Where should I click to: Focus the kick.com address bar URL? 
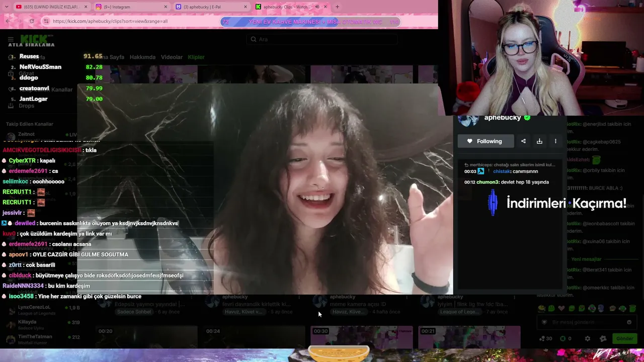click(x=110, y=21)
